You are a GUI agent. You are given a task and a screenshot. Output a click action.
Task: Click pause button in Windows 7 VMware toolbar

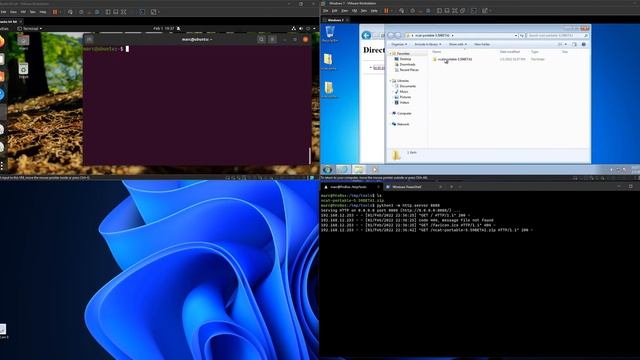386,11
